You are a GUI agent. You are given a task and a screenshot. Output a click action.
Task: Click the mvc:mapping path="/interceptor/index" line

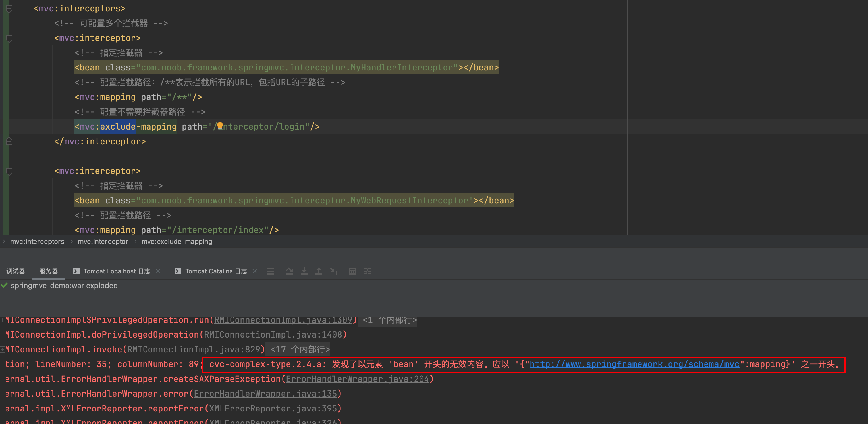pos(176,230)
